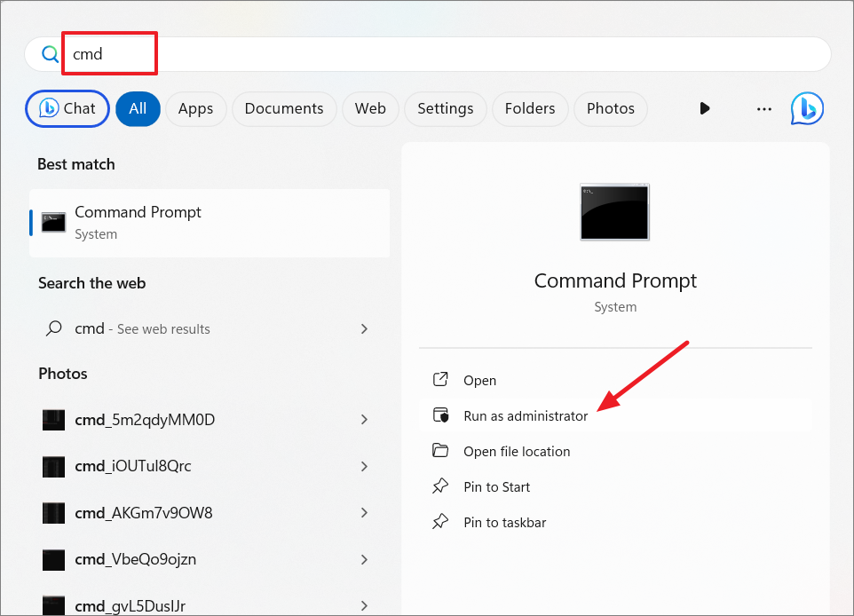Click the Command Prompt icon in Best match

pos(53,222)
